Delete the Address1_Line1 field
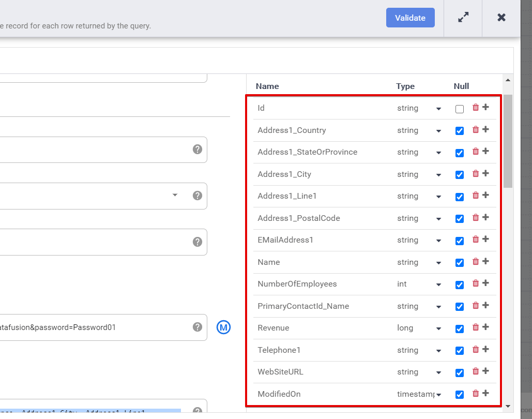Image resolution: width=532 pixels, height=419 pixels. (x=475, y=195)
